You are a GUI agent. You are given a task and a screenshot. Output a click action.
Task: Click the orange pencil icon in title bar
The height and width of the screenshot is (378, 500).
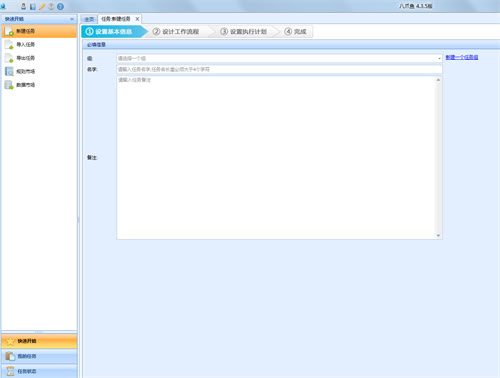click(42, 6)
